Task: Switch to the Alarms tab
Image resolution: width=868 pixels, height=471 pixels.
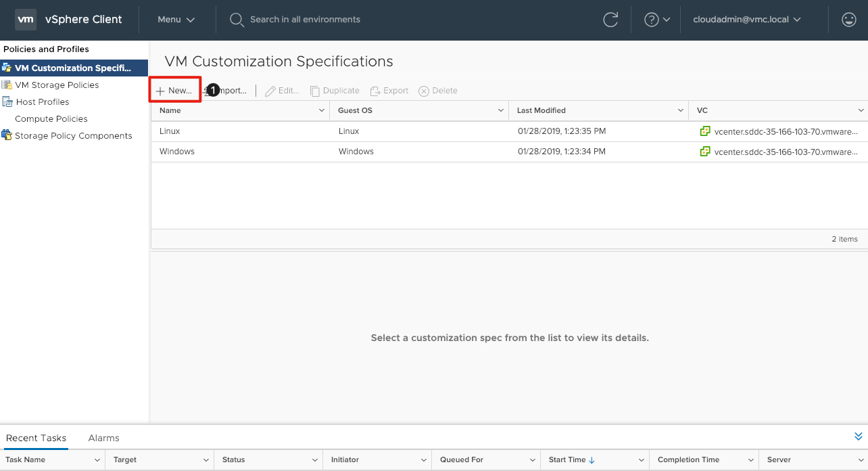Action: (103, 438)
